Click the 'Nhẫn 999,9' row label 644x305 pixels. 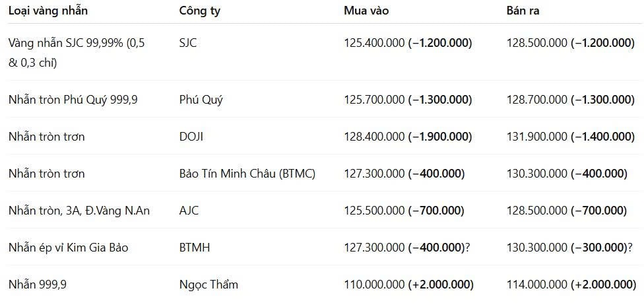click(38, 285)
